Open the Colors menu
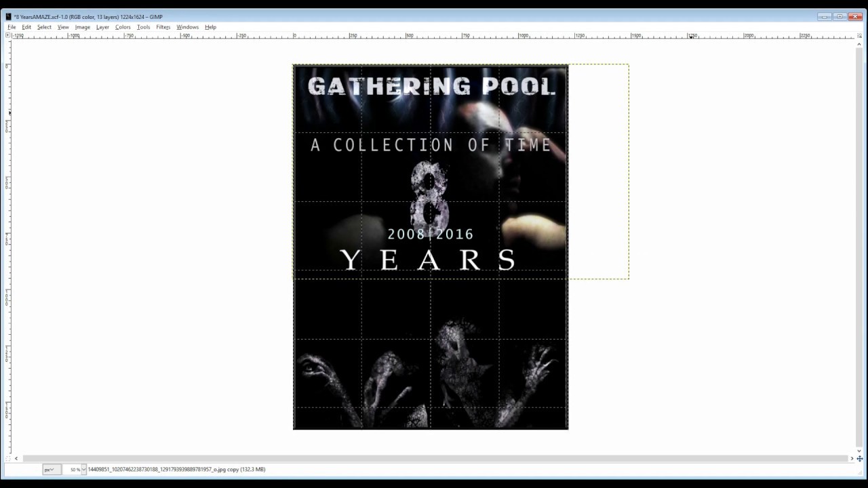The width and height of the screenshot is (868, 488). 123,27
